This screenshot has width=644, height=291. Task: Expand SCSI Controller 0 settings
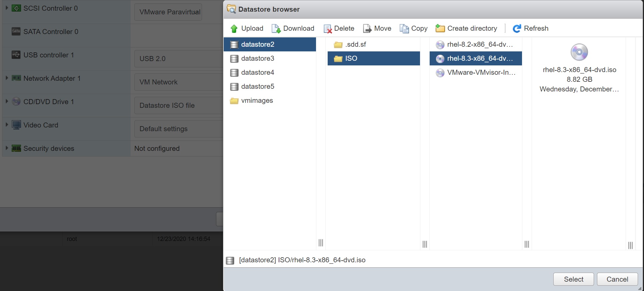[7, 8]
